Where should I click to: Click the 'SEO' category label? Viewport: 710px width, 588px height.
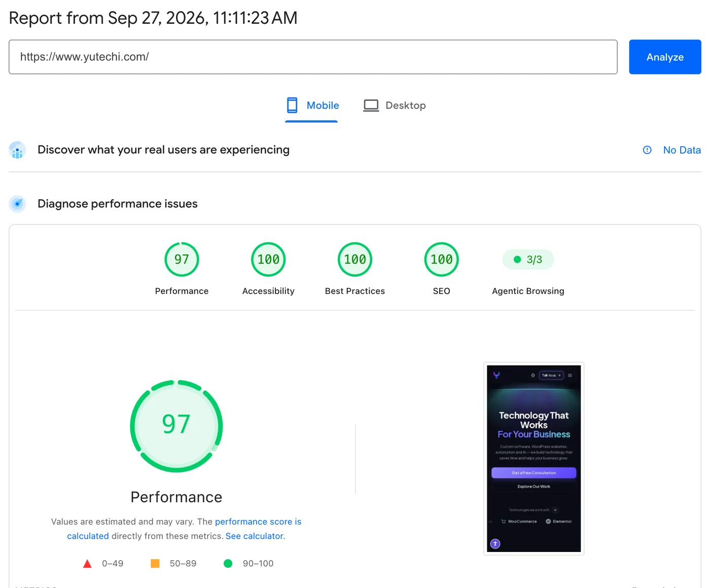point(442,291)
